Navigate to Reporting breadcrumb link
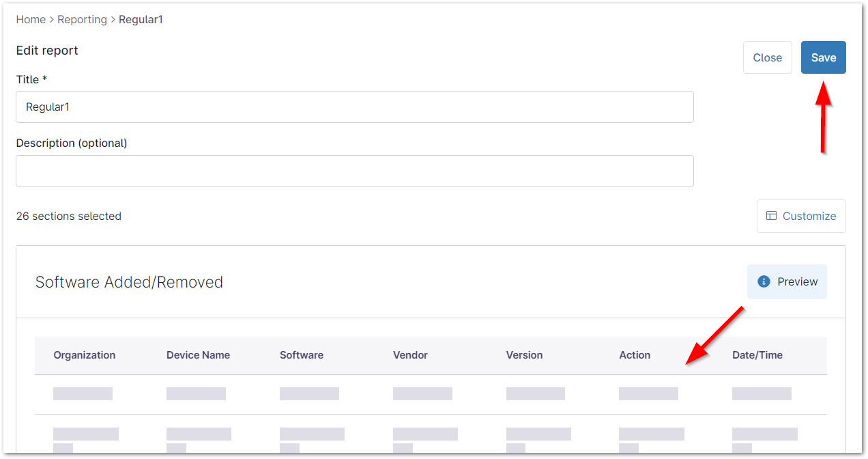868x459 pixels. (x=82, y=19)
